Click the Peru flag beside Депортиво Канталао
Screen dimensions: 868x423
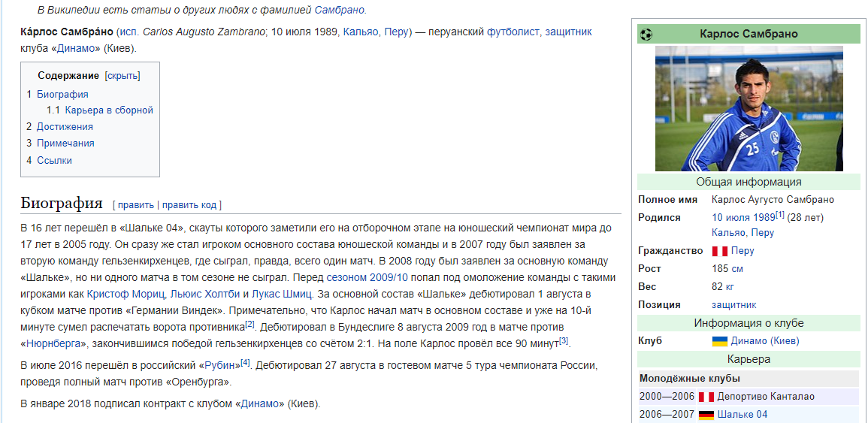(706, 397)
